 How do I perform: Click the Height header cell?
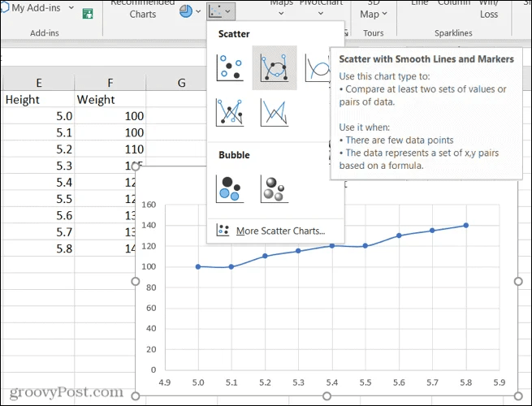(38, 99)
